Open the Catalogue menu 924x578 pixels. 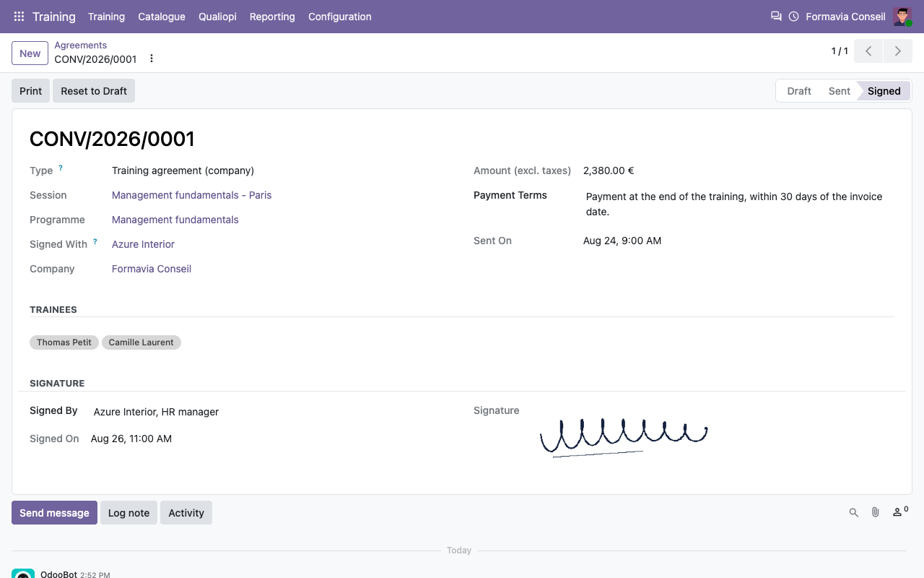[162, 17]
